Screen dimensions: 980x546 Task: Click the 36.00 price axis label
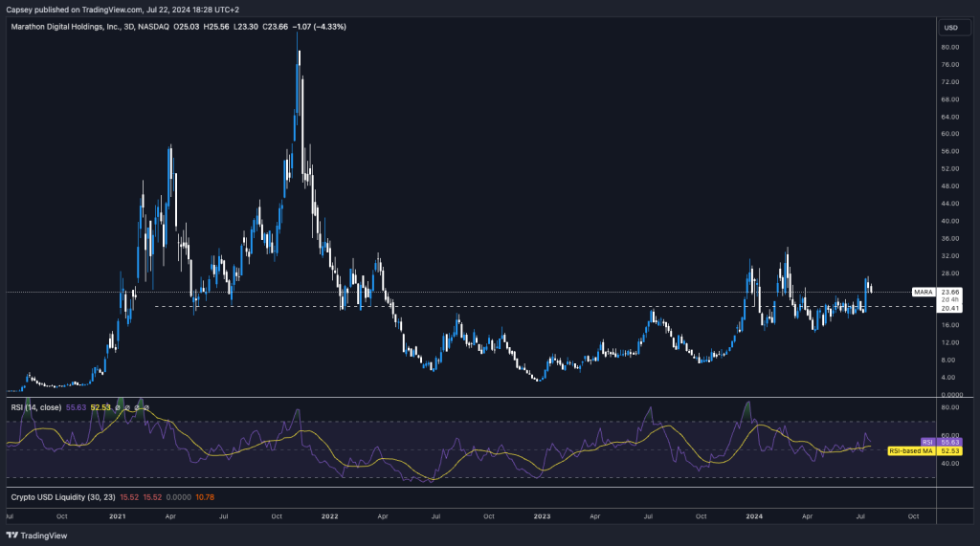coord(950,239)
